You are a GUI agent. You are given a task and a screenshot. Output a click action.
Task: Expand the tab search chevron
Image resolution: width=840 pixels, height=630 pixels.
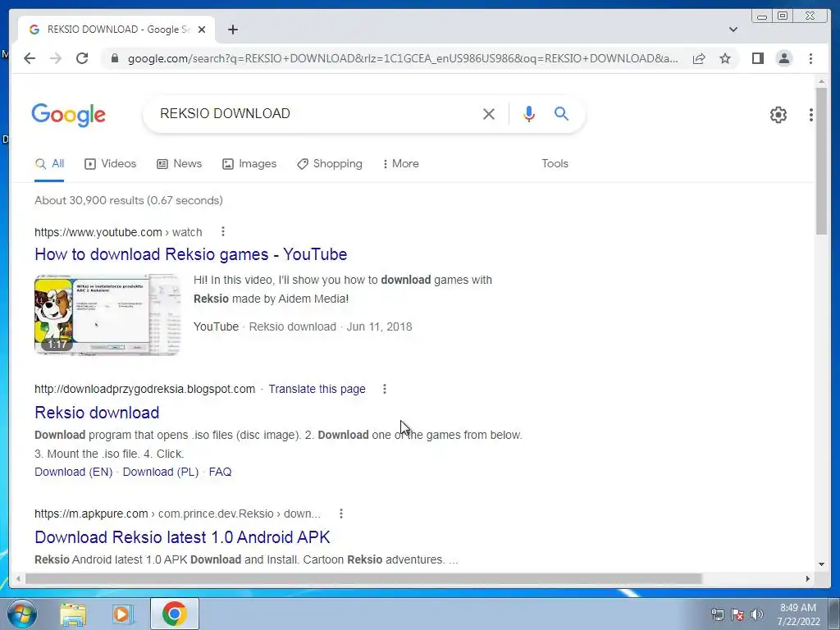tap(733, 30)
